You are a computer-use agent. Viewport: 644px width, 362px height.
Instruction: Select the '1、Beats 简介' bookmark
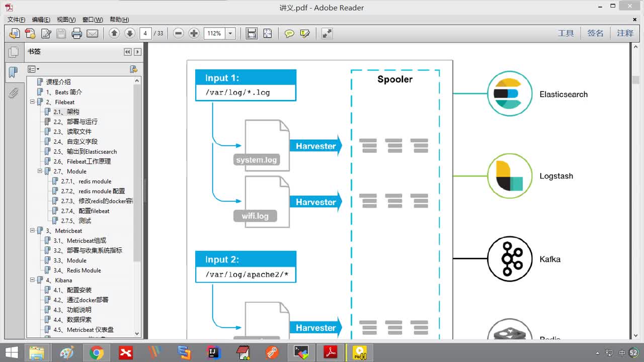(x=64, y=92)
